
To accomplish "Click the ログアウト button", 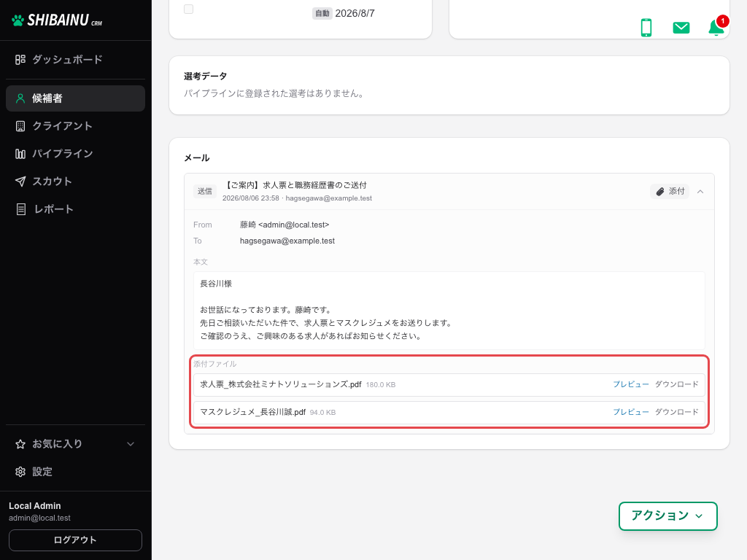I will pos(75,540).
